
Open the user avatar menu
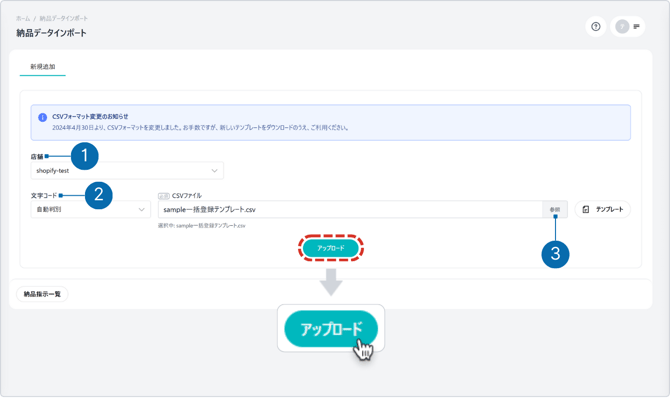pos(622,26)
